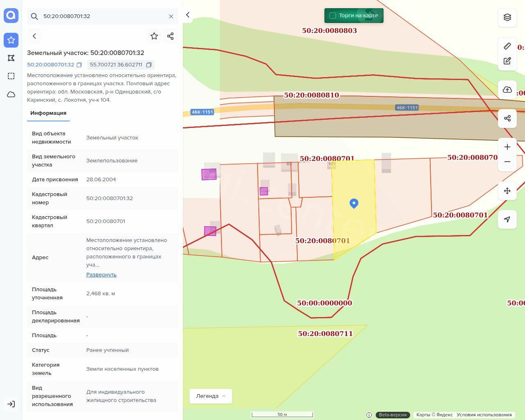This screenshot has height=420, width=525.
Task: Copy coordinates 55.700721 36.602711
Action: [x=149, y=65]
